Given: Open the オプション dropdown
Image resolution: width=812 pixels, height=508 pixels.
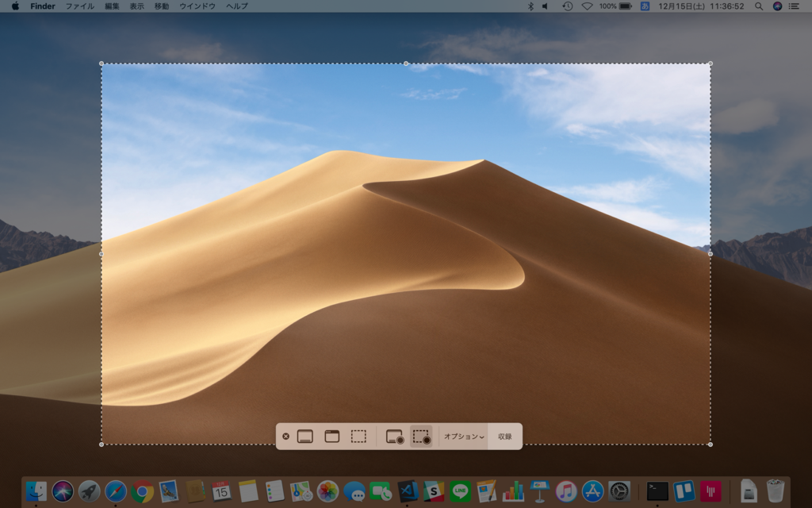Looking at the screenshot, I should [464, 437].
